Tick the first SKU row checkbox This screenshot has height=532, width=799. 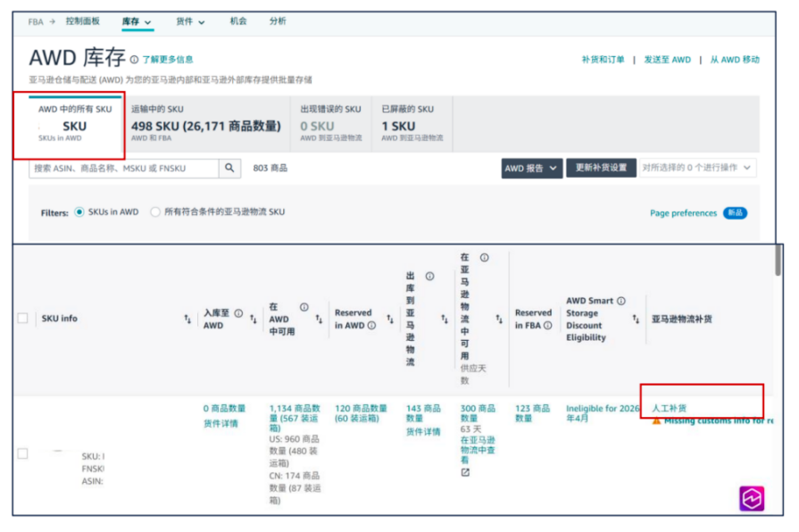coord(22,453)
